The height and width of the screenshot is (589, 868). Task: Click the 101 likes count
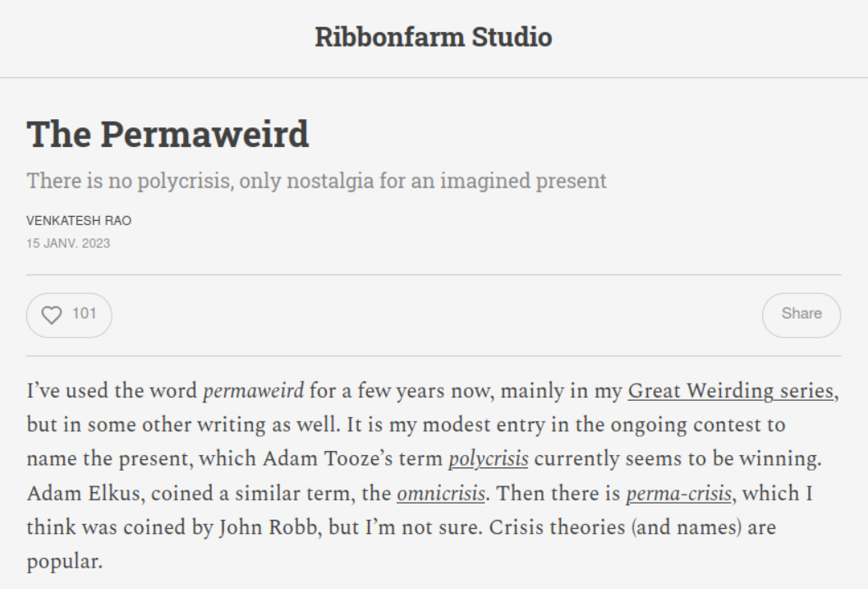(x=84, y=313)
